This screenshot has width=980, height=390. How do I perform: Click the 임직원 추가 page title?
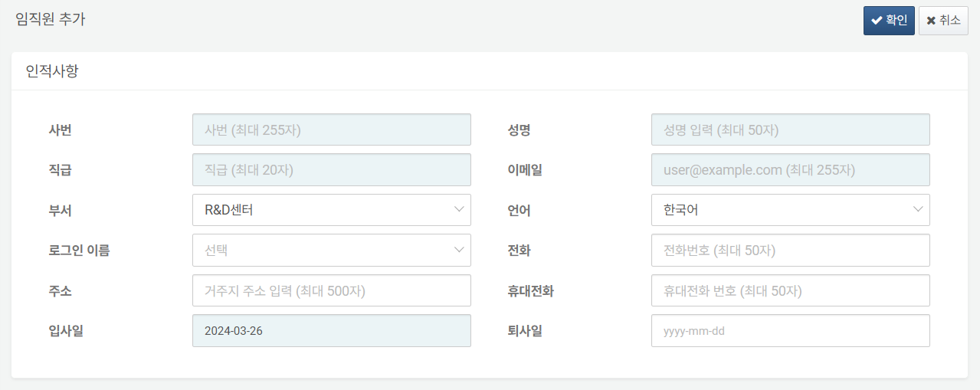pyautogui.click(x=51, y=20)
